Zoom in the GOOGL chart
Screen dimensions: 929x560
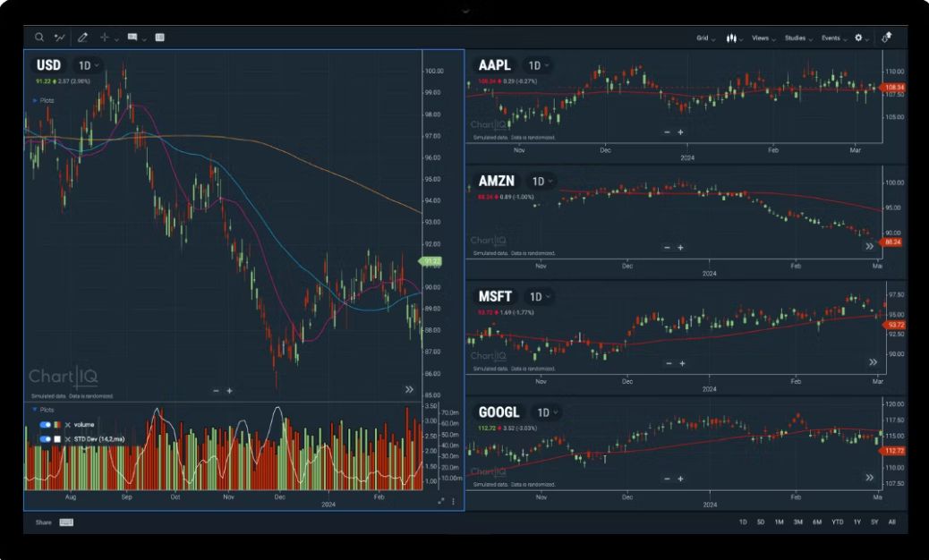click(x=680, y=479)
